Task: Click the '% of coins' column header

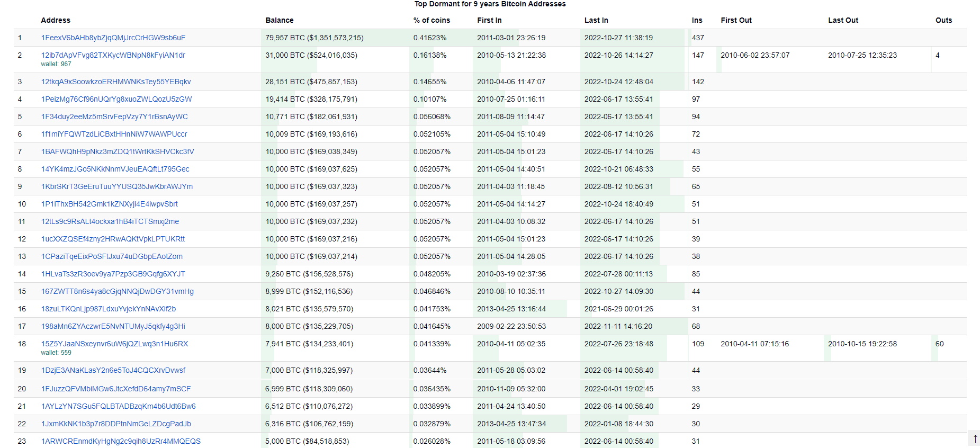Action: pyautogui.click(x=431, y=20)
